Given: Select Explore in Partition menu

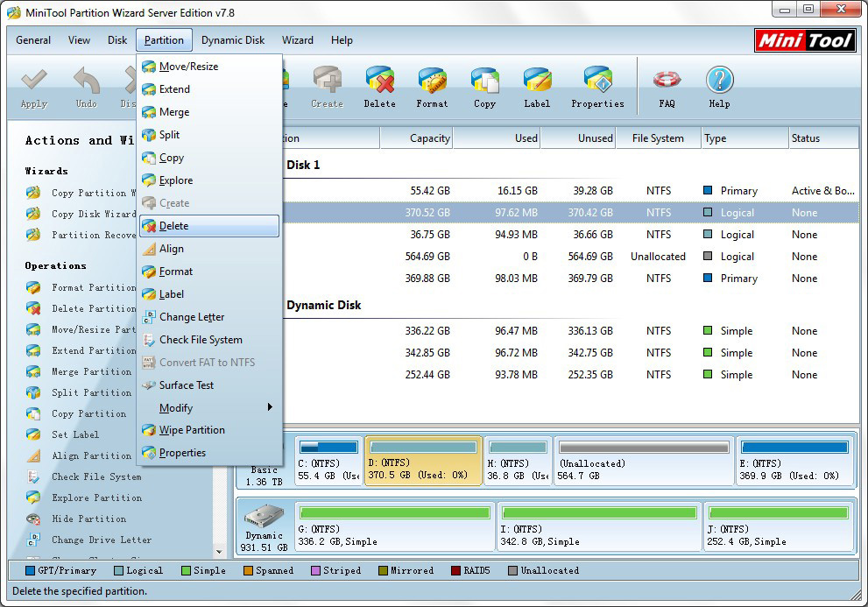Looking at the screenshot, I should (209, 180).
